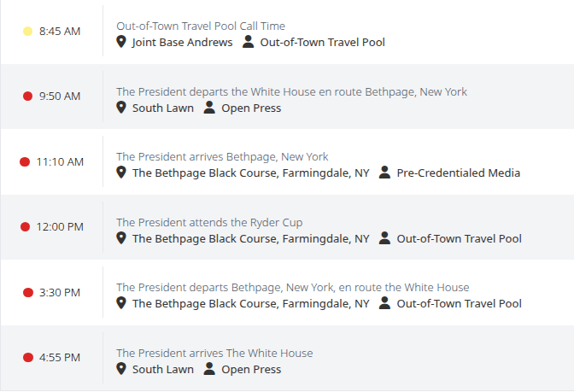
Task: Click the yellow status dot at 8:45 AM
Action: [x=28, y=31]
